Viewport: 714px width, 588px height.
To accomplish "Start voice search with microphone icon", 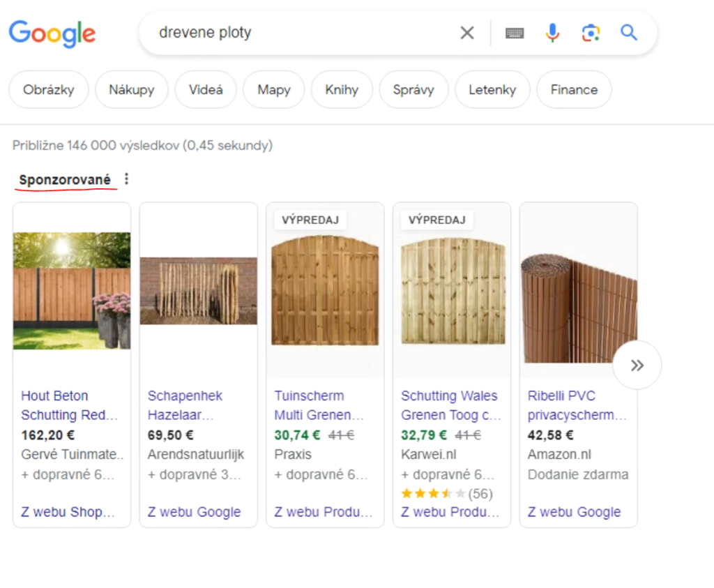I will click(552, 33).
